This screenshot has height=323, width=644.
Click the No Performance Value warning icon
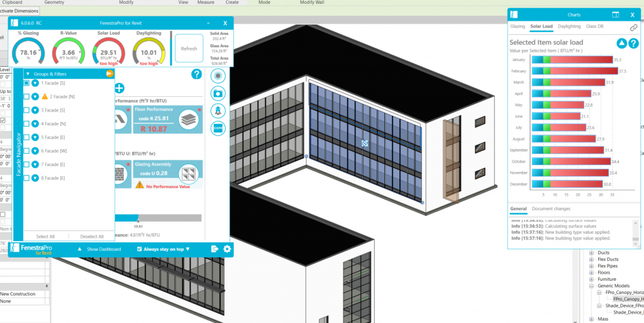pyautogui.click(x=140, y=185)
